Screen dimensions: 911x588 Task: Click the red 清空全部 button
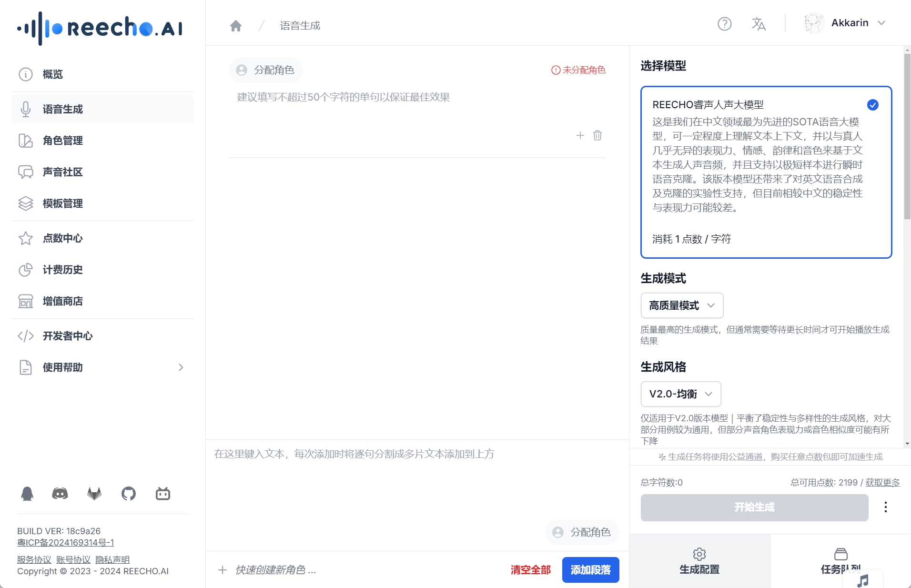tap(530, 570)
